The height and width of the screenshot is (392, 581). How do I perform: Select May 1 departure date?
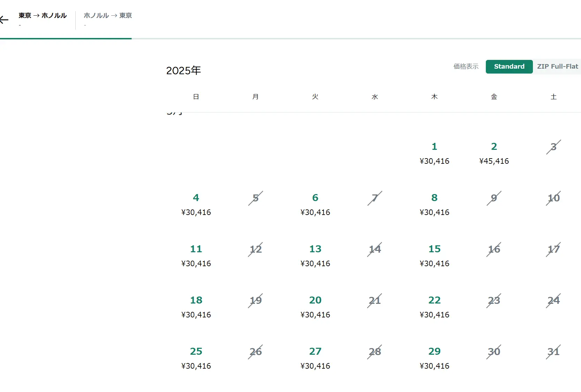point(434,153)
